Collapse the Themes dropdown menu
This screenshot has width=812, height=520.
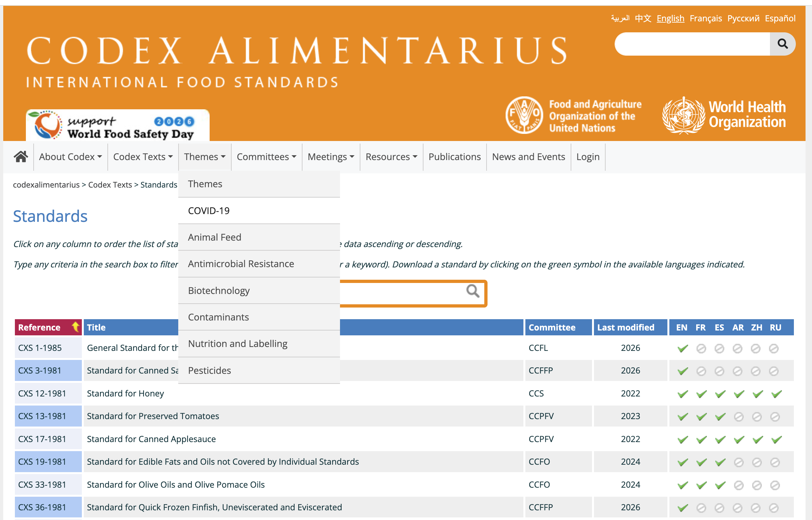[x=205, y=157]
